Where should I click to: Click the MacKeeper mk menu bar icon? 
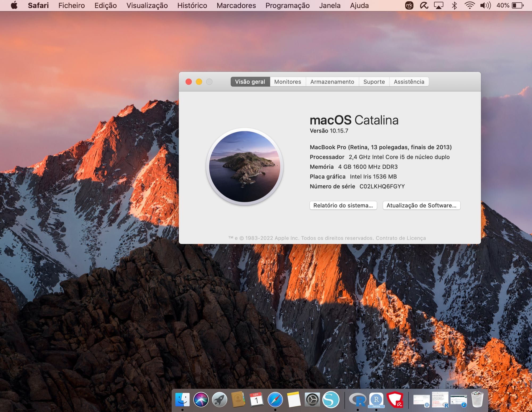(409, 5)
